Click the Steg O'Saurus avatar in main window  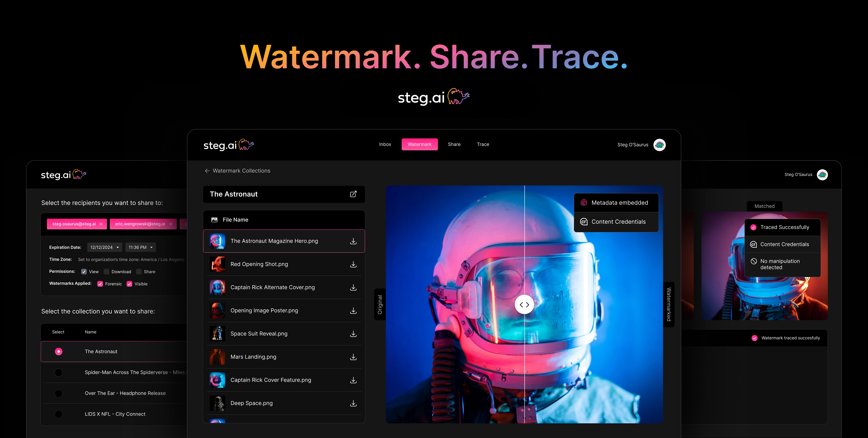tap(659, 145)
